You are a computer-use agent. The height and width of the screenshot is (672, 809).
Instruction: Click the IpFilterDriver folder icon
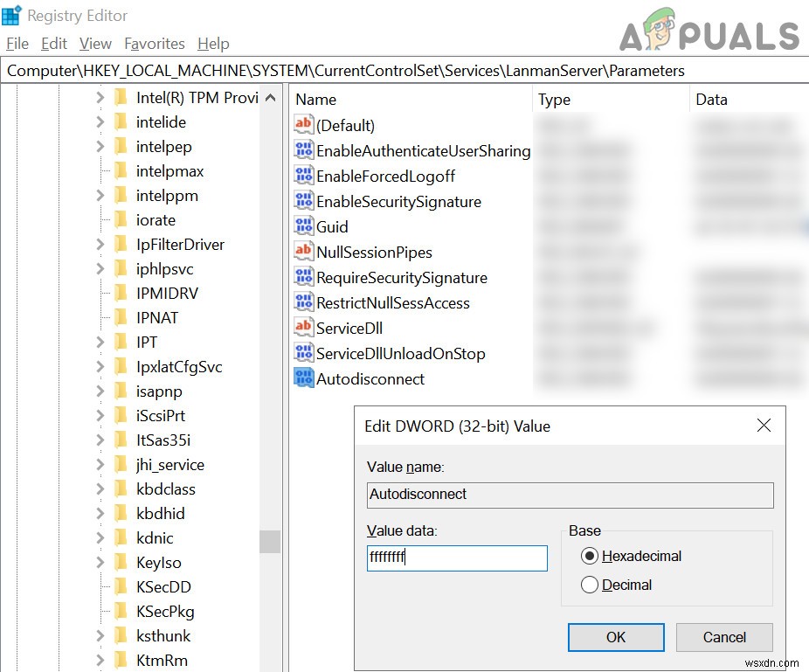coord(121,244)
